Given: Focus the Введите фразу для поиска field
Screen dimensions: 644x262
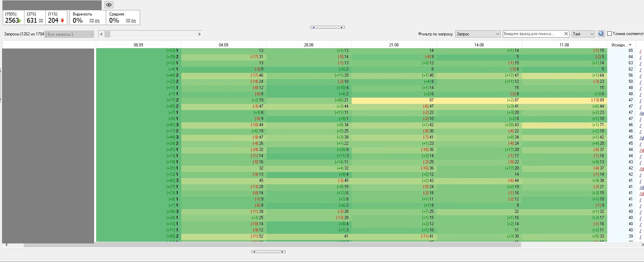Looking at the screenshot, I should 533,34.
